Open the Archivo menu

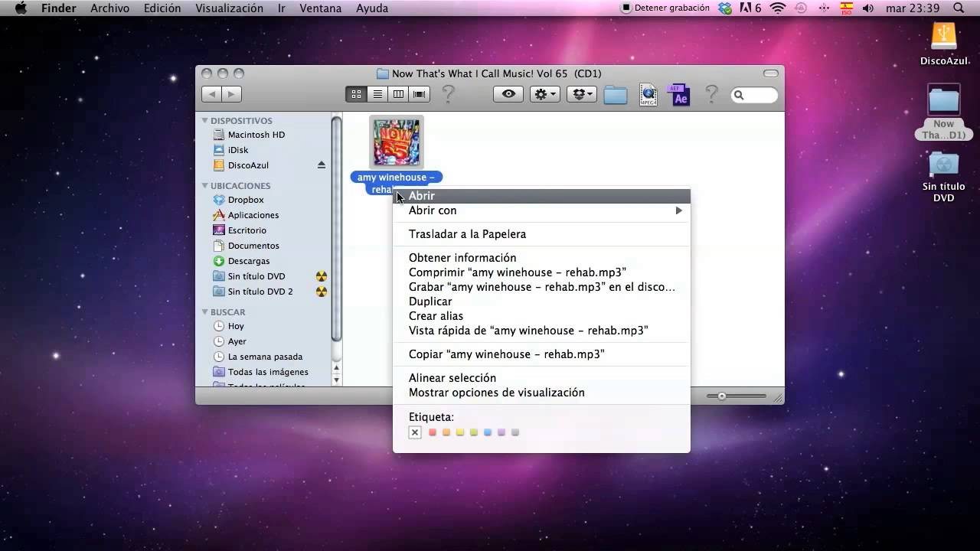pos(109,8)
